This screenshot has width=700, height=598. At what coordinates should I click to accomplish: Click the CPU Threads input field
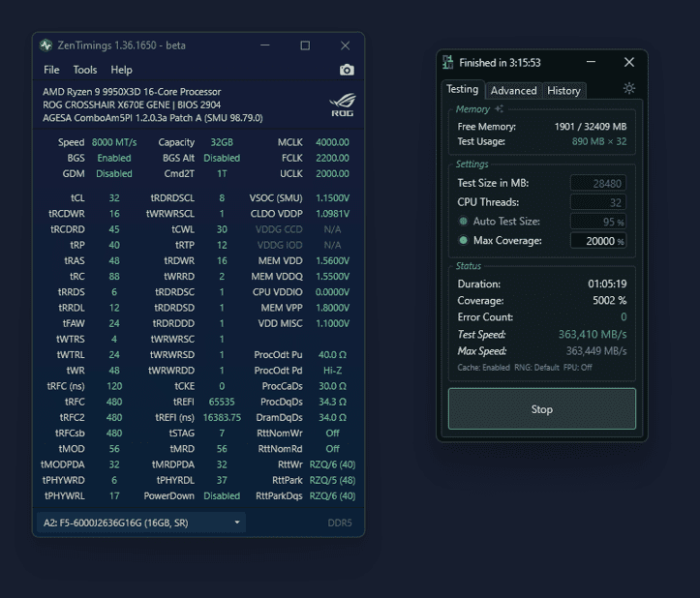pos(597,202)
